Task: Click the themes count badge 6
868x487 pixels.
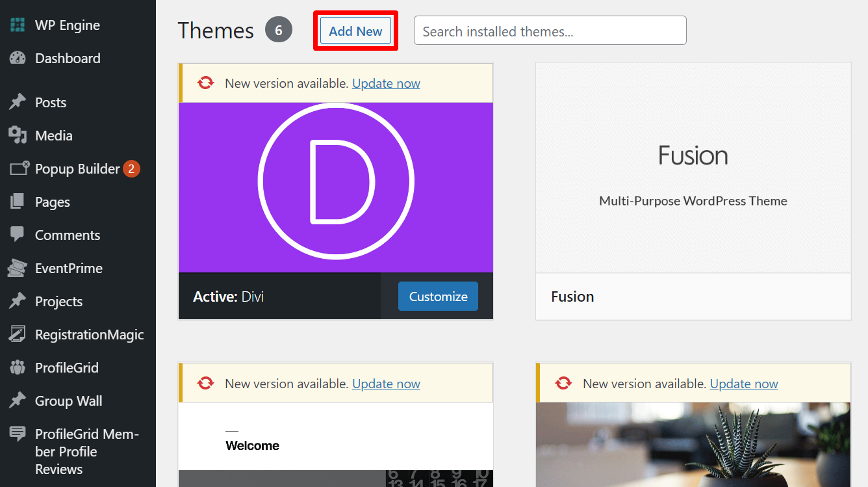Action: coord(279,31)
